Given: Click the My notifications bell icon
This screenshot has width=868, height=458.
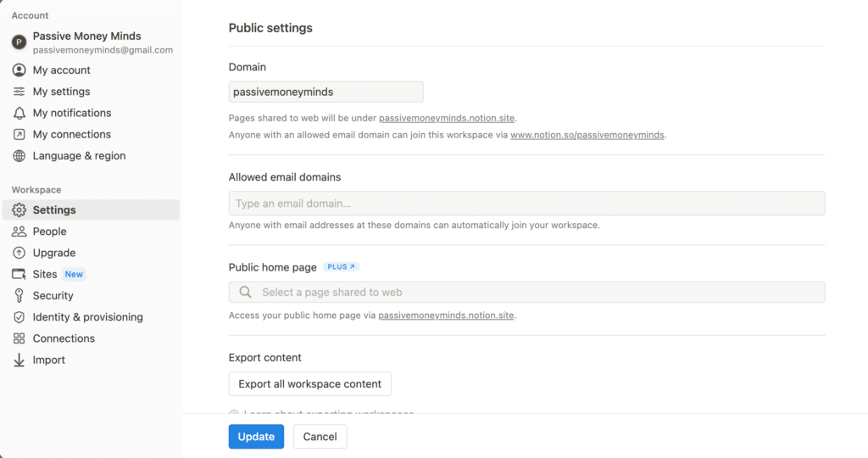Looking at the screenshot, I should point(19,113).
